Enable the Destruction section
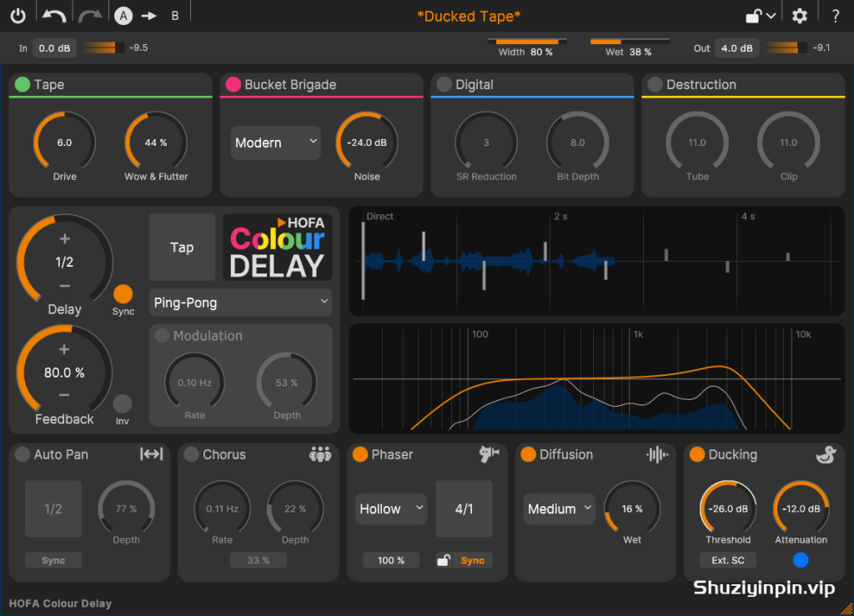The width and height of the screenshot is (854, 616). pos(655,84)
